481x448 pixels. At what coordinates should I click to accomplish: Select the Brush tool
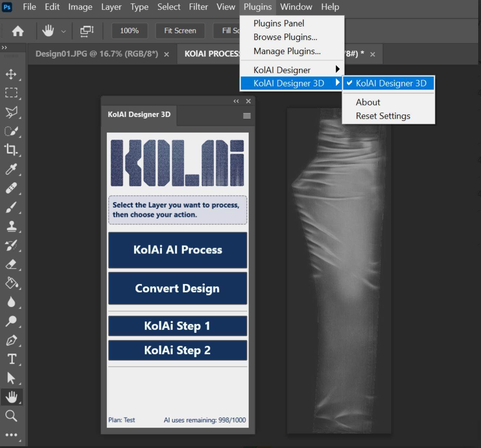tap(12, 207)
